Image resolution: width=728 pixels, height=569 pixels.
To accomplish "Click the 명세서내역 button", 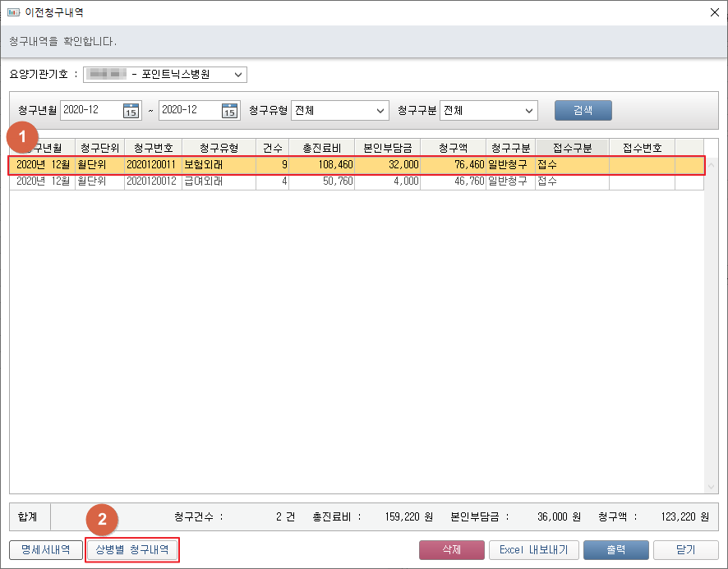I will [45, 549].
